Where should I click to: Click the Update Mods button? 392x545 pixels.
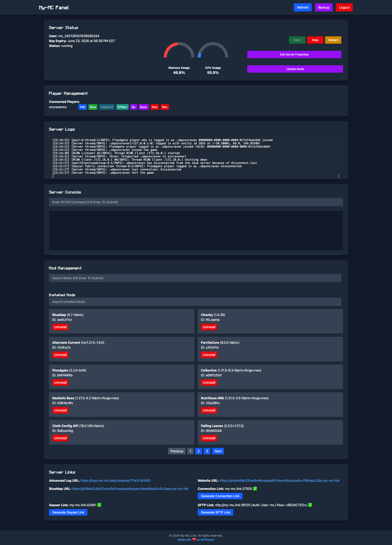click(295, 69)
